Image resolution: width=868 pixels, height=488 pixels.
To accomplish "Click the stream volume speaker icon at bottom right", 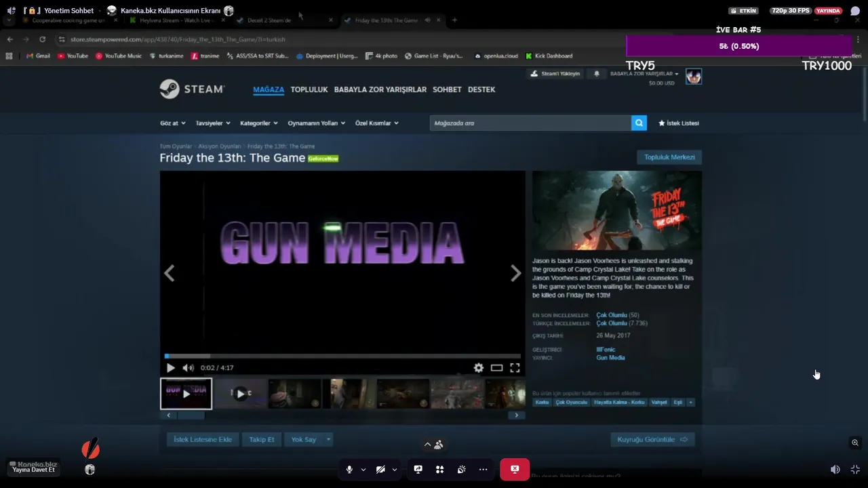I will pos(835,469).
